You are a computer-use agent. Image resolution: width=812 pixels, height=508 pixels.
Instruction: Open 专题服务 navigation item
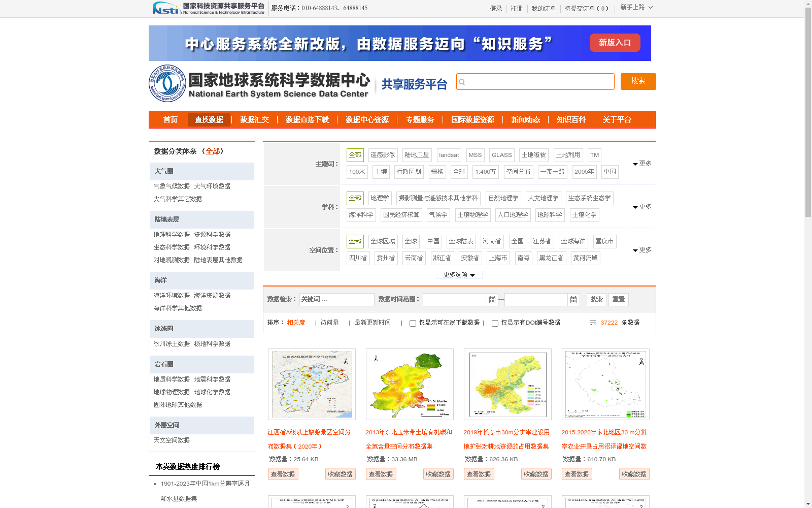pyautogui.click(x=420, y=120)
